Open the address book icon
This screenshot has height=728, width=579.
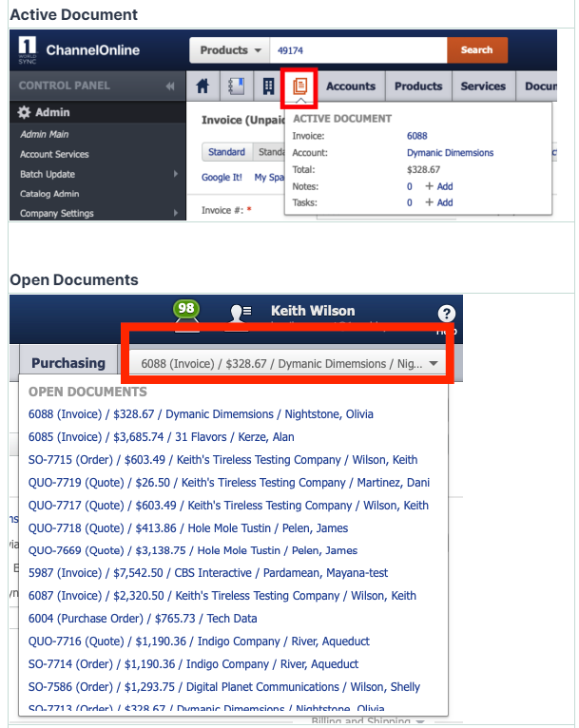click(236, 86)
